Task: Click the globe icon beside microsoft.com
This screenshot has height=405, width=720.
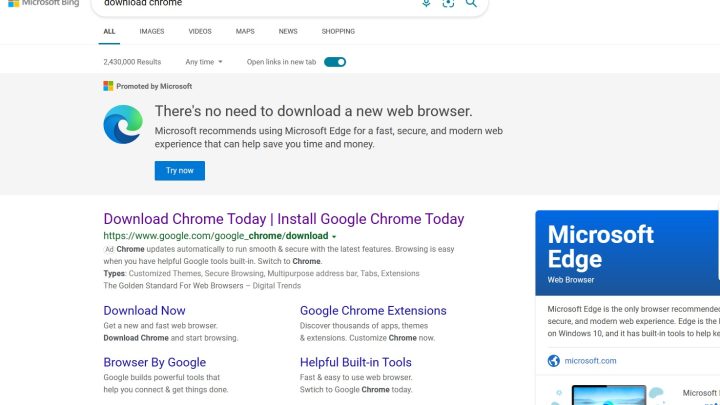Action: point(554,361)
